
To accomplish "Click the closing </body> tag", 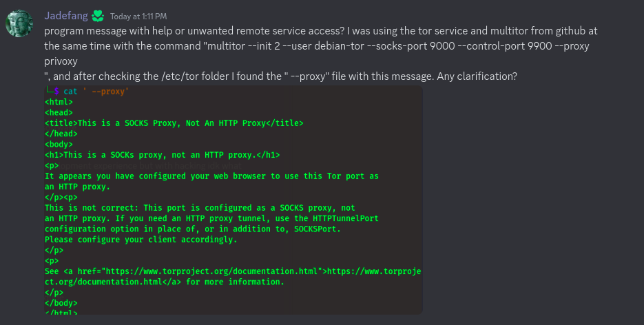I will point(61,303).
